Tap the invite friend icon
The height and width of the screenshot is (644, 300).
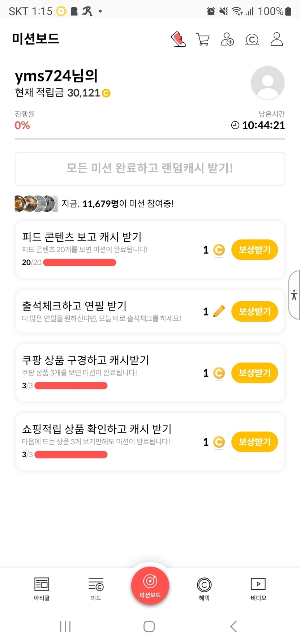[x=227, y=39]
